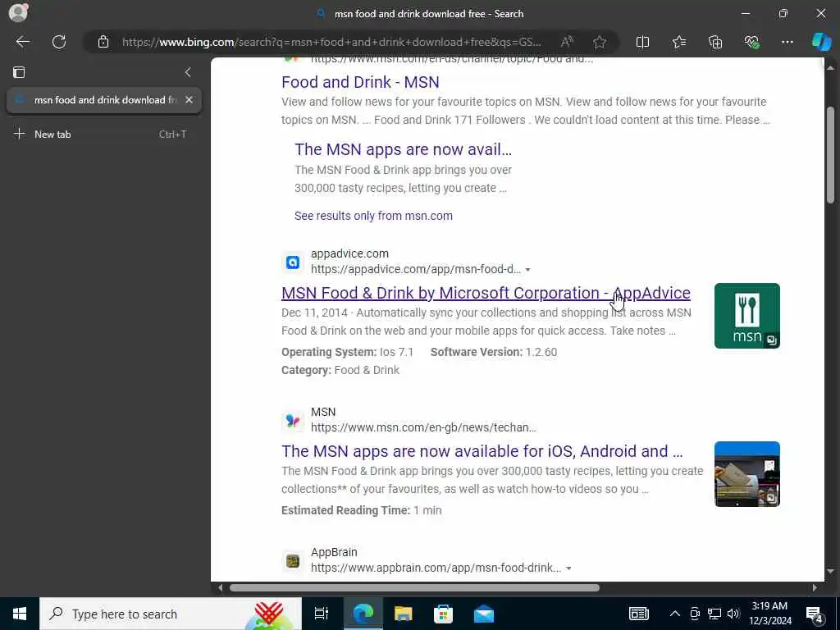
Task: Open the MSN apps article thumbnail
Action: coord(746,474)
